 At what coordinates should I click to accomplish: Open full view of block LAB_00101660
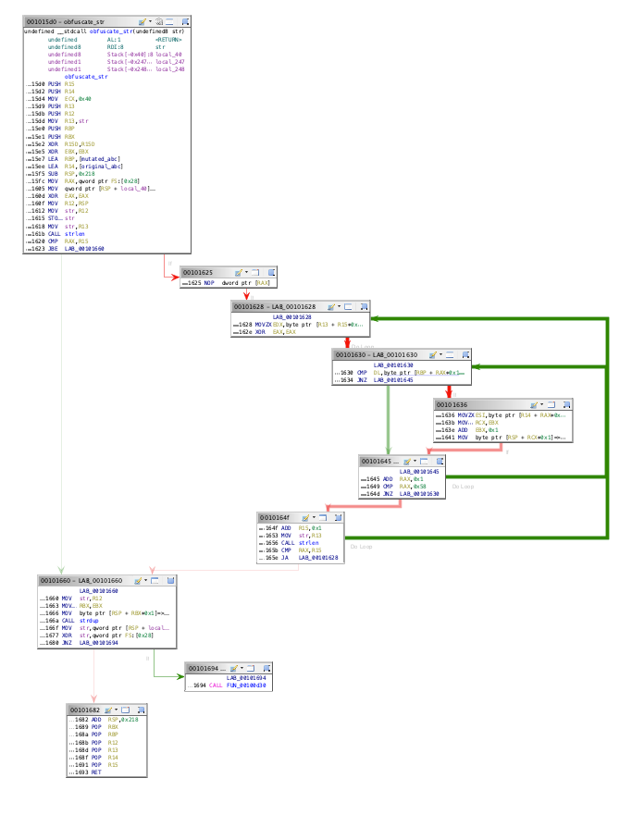point(155,581)
